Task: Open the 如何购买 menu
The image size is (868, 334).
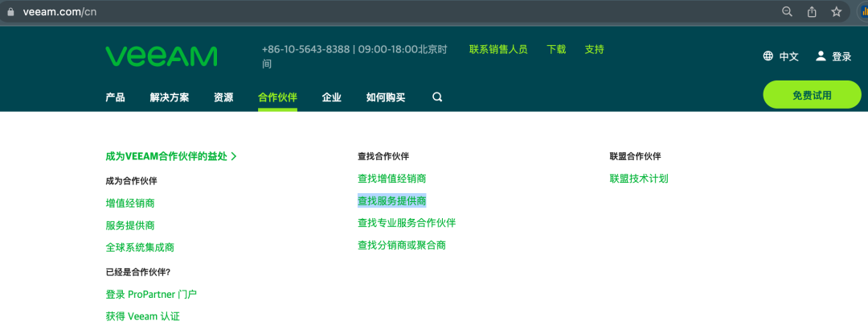Action: coord(386,97)
